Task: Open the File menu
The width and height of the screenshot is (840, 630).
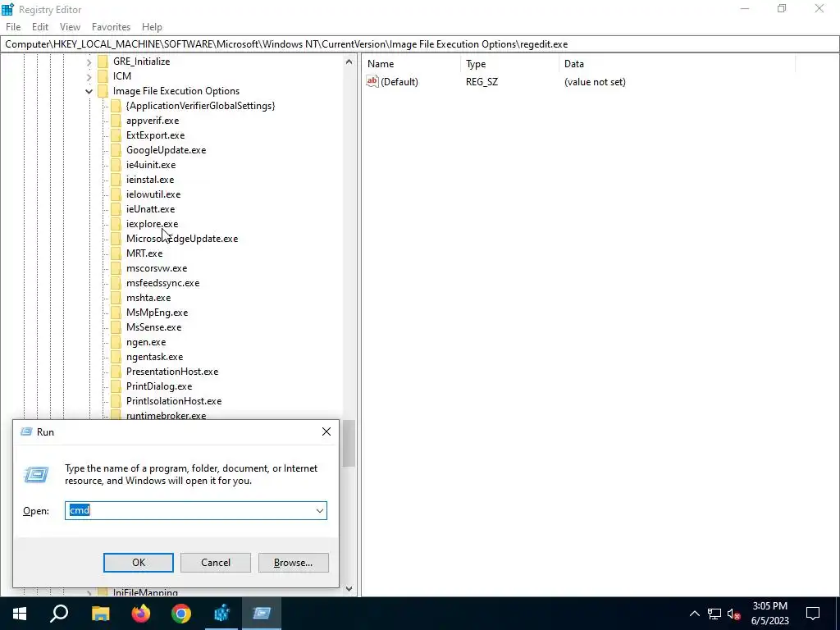Action: click(x=13, y=27)
